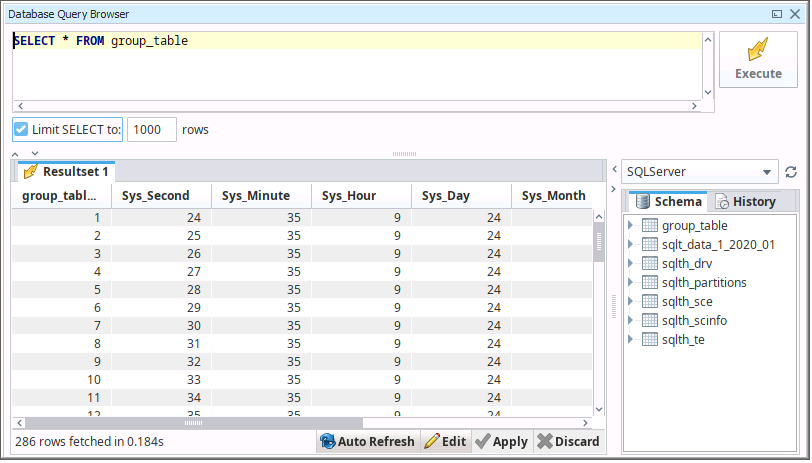Refresh the database connection list
The height and width of the screenshot is (463, 812).
point(791,172)
